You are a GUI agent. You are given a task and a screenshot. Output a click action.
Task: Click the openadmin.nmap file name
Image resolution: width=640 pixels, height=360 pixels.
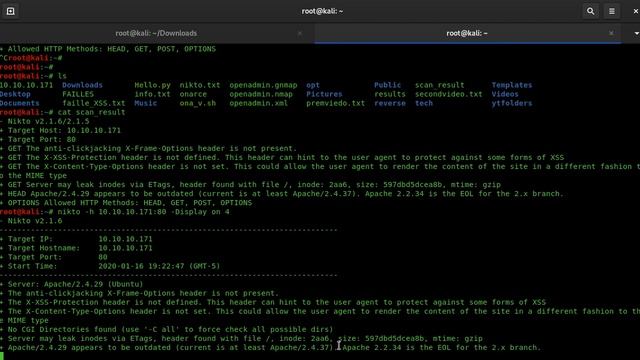(x=261, y=94)
